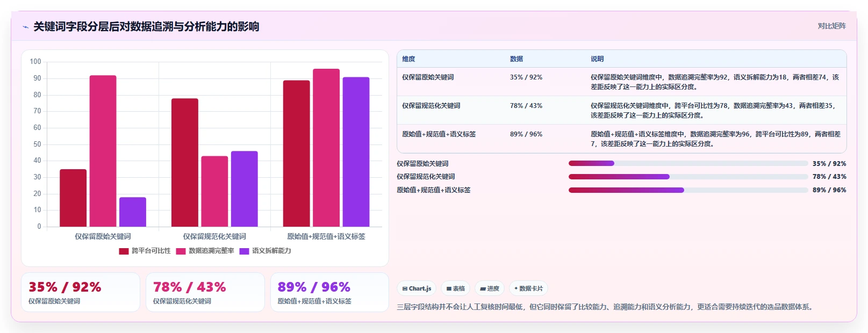Select the 原始值+规范值+语义标签 table row name

(439, 134)
